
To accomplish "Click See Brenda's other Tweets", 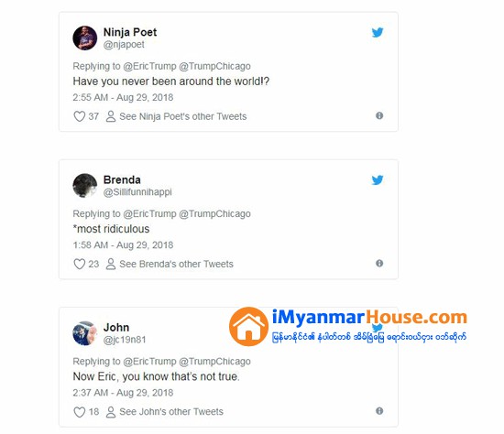I will pyautogui.click(x=170, y=264).
